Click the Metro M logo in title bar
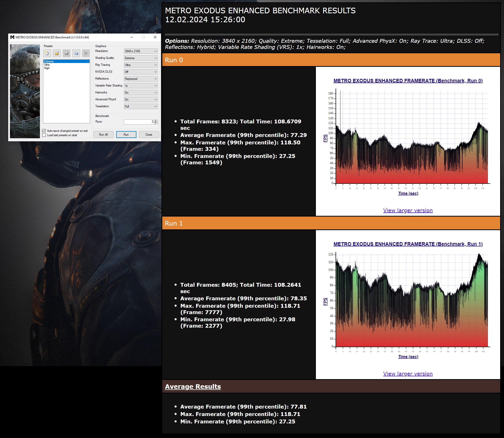This screenshot has width=504, height=438. [12, 37]
